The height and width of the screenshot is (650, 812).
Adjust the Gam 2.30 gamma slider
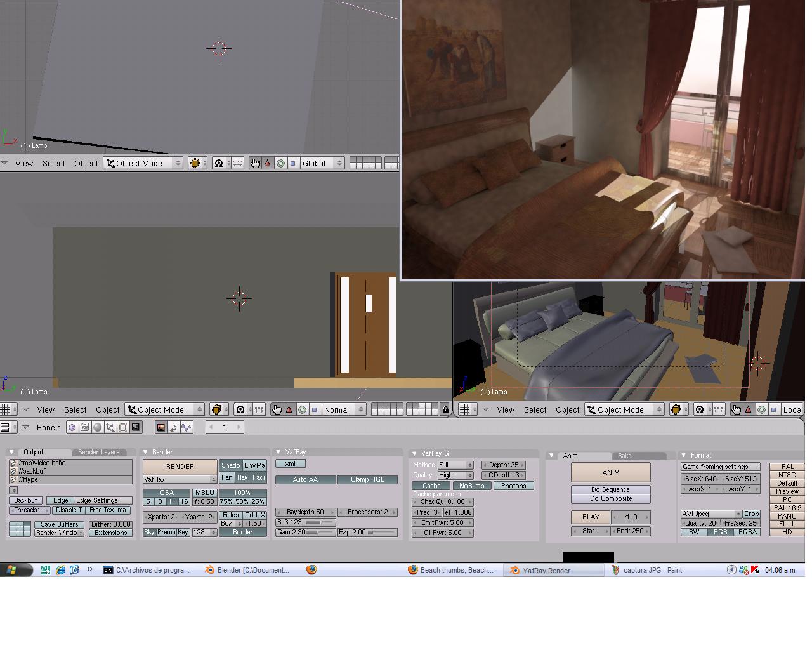[x=306, y=532]
